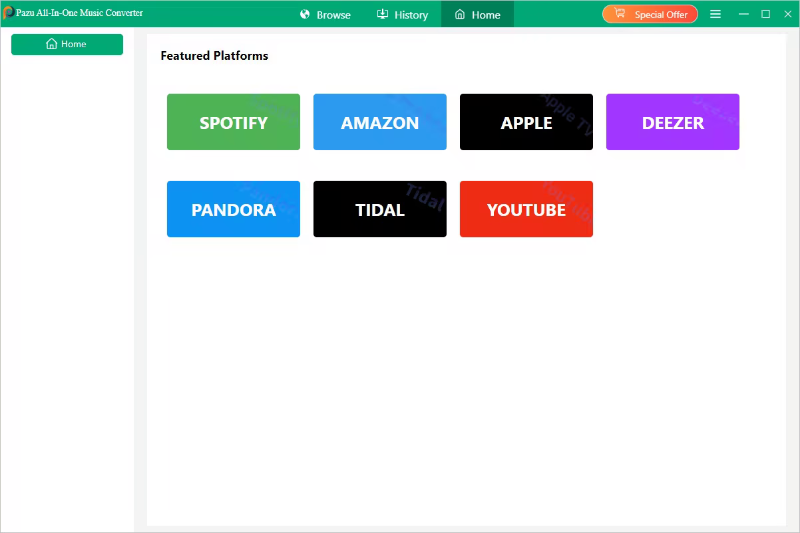Choose the Apple platform tile
The image size is (800, 533).
pyautogui.click(x=526, y=122)
